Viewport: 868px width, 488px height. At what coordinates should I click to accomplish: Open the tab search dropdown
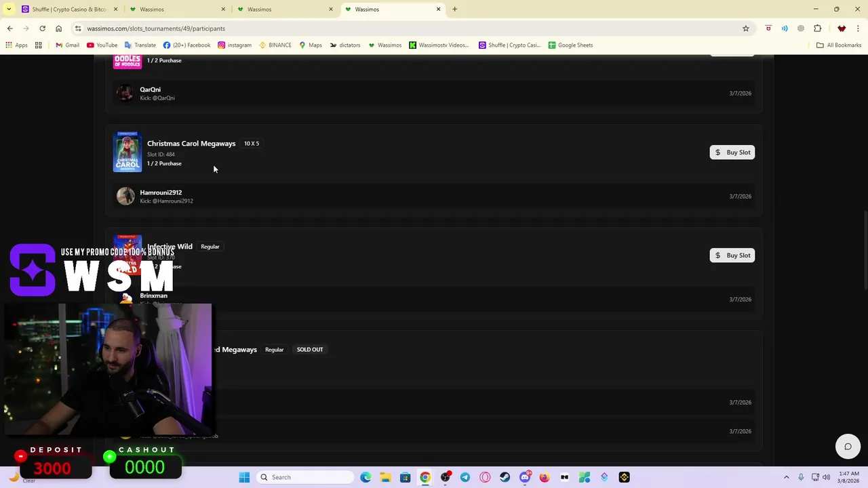pos(7,9)
